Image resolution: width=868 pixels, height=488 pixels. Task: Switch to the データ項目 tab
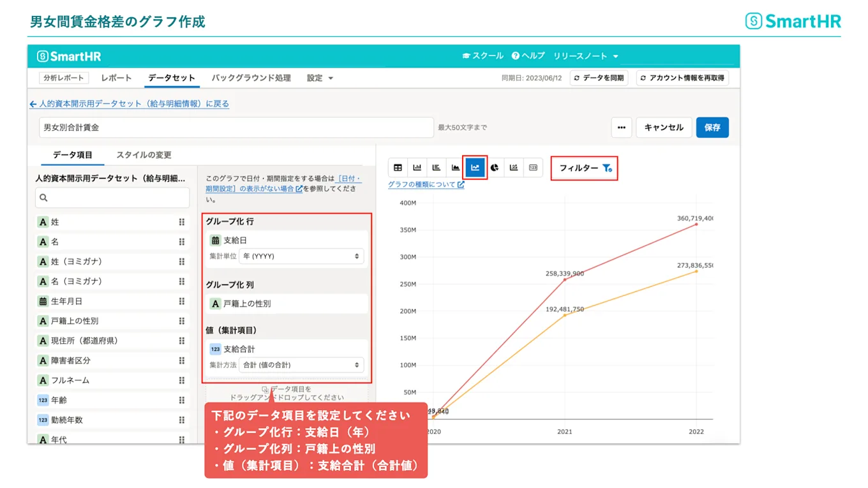(73, 155)
